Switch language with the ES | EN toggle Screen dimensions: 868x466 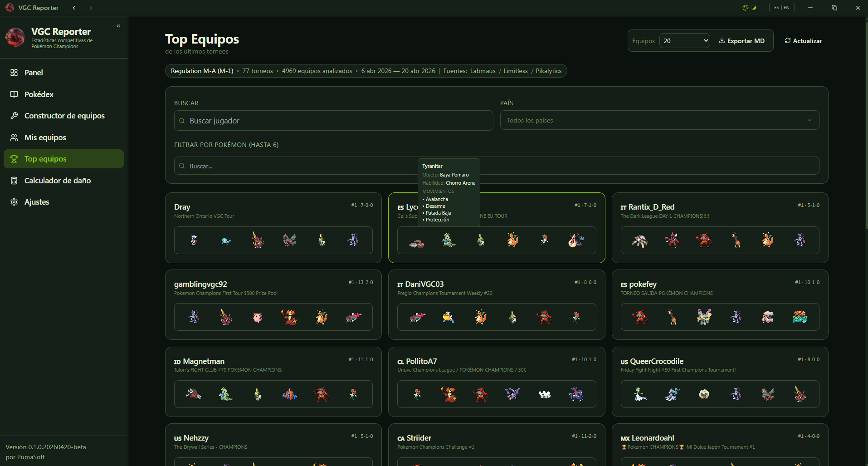pos(781,8)
